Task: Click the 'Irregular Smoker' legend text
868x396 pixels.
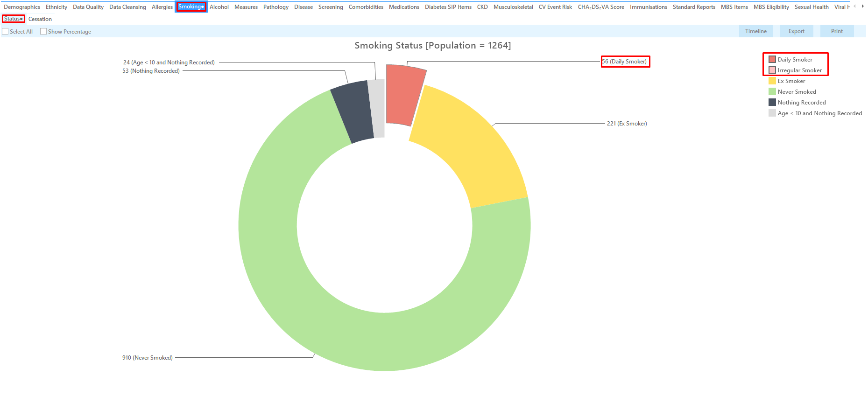Action: 800,70
